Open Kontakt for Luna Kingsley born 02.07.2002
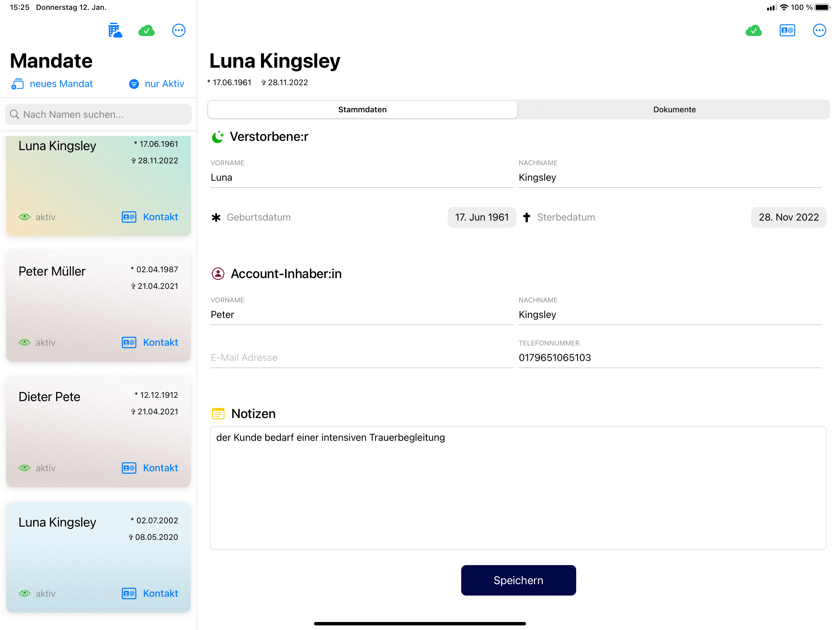This screenshot has width=840, height=630. (150, 593)
